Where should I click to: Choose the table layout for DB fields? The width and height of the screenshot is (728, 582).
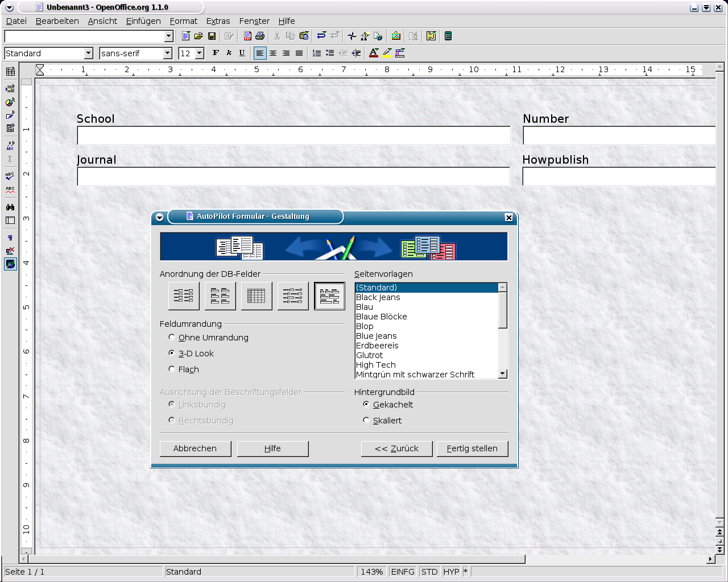[x=257, y=296]
